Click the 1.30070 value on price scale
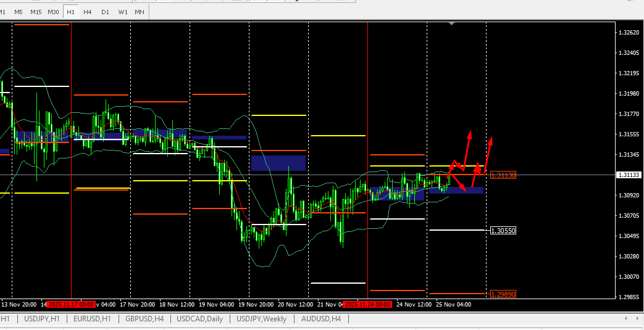This screenshot has height=330, width=644. pyautogui.click(x=629, y=276)
